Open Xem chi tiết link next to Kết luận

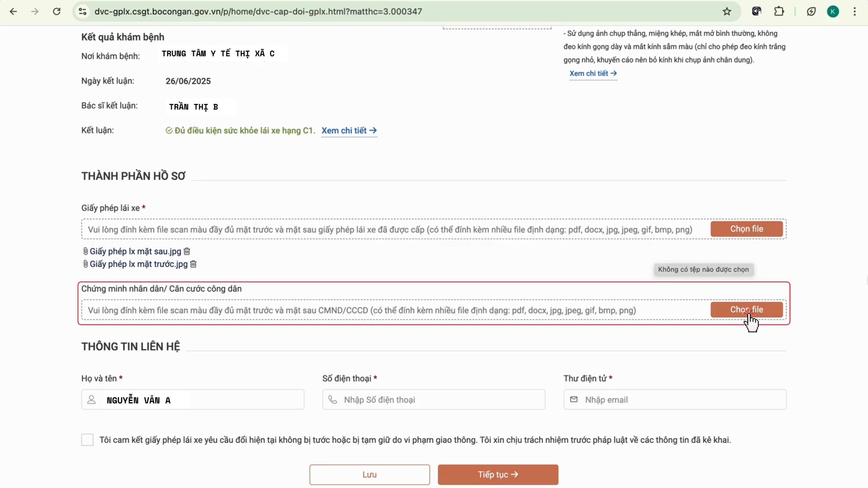(x=349, y=131)
